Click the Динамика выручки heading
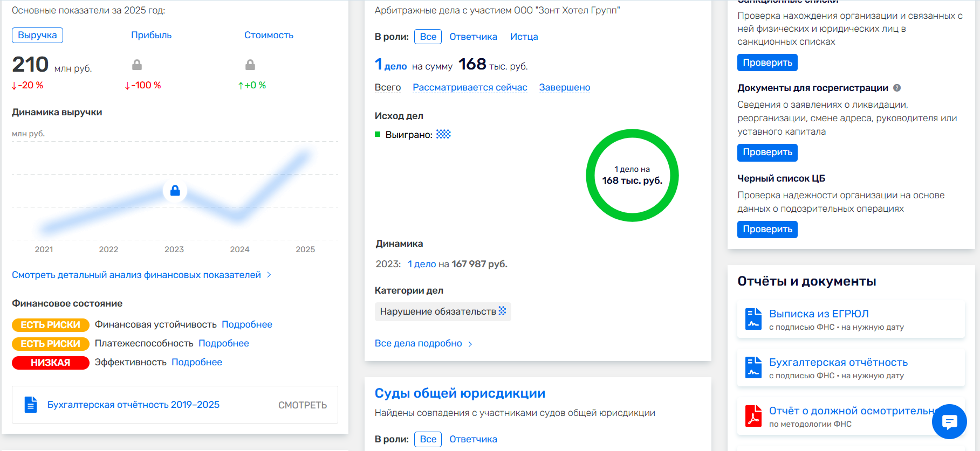The height and width of the screenshot is (451, 980). pyautogui.click(x=57, y=112)
